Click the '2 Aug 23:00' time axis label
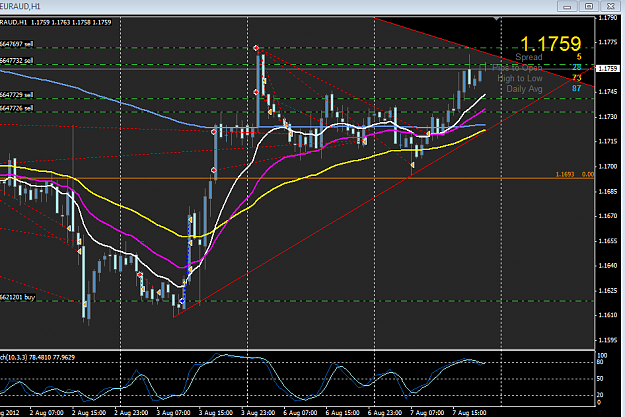This screenshot has height=417, width=625. tap(131, 413)
